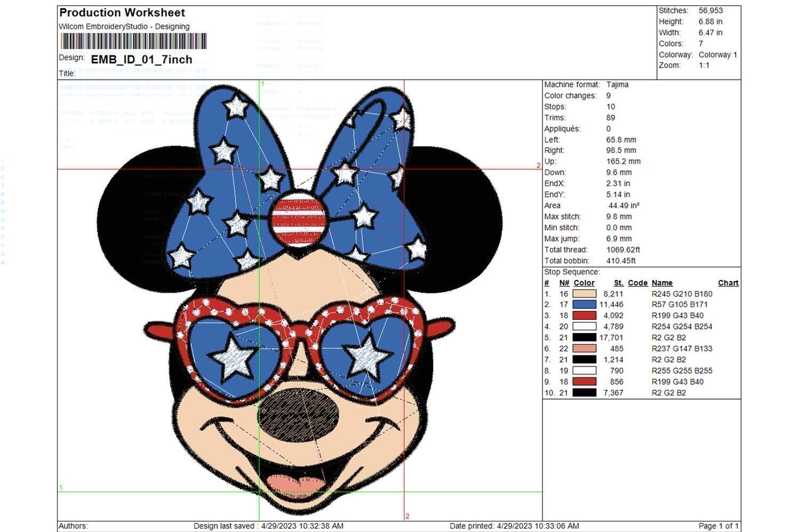This screenshot has width=800, height=532.
Task: Click the 'Chart' column header
Action: (729, 283)
